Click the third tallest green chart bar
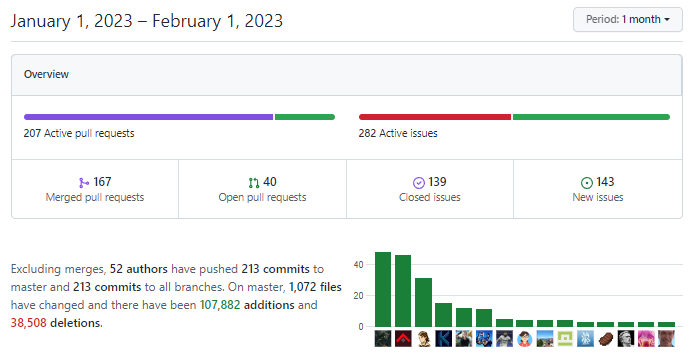Image resolution: width=697 pixels, height=363 pixels. (423, 302)
